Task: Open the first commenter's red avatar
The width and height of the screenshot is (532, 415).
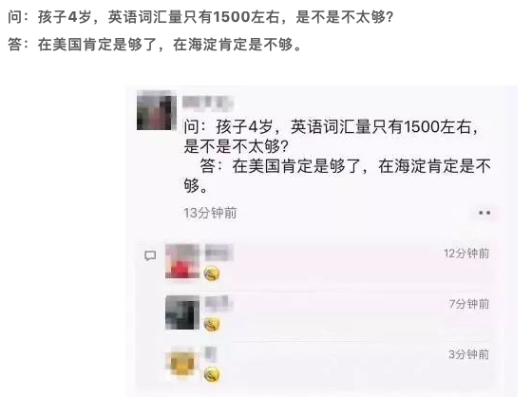Action: point(182,261)
